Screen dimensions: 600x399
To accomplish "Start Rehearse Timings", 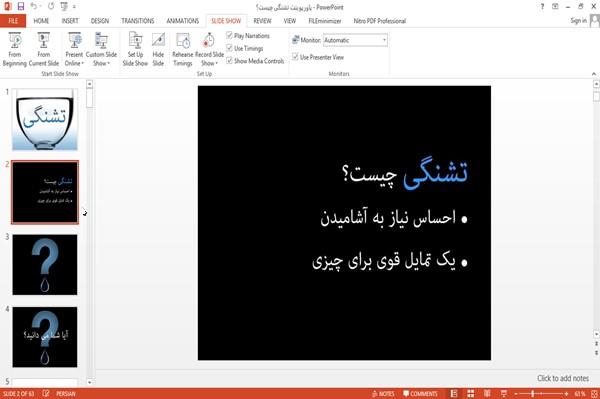I will tap(183, 49).
